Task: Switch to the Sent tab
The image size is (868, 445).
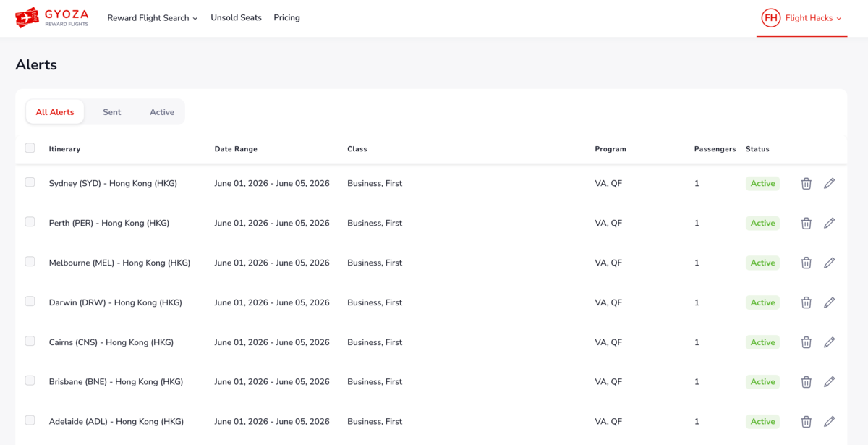Action: point(111,112)
